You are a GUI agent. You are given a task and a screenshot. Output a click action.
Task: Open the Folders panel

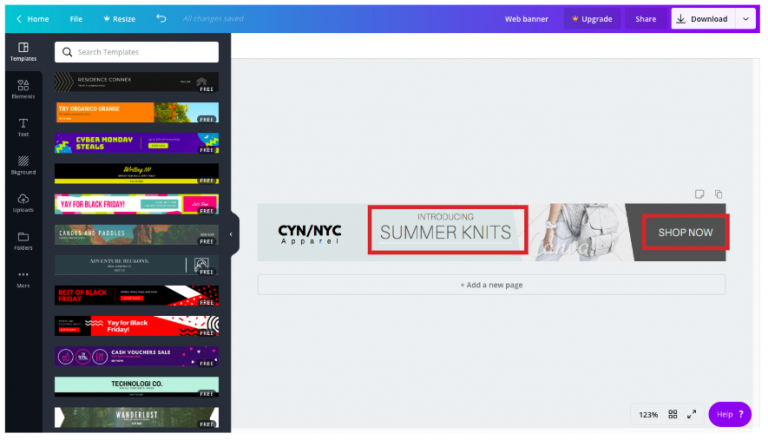tap(23, 241)
